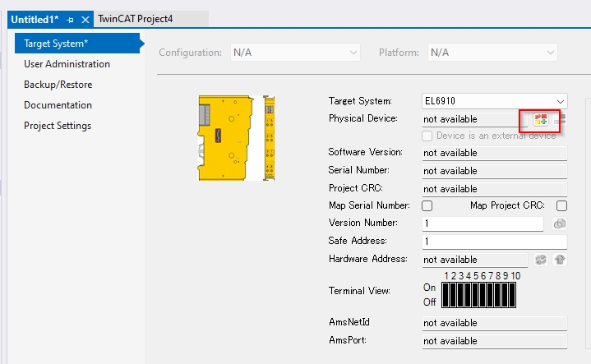Enable Map Project CRC checkbox
Image resolution: width=591 pixels, height=364 pixels.
pyautogui.click(x=561, y=205)
